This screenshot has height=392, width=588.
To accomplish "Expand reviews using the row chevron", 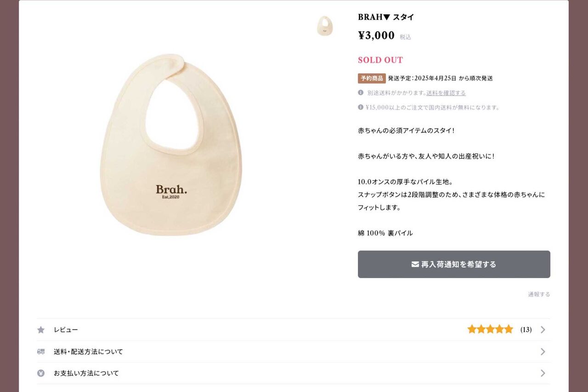I will click(x=543, y=330).
